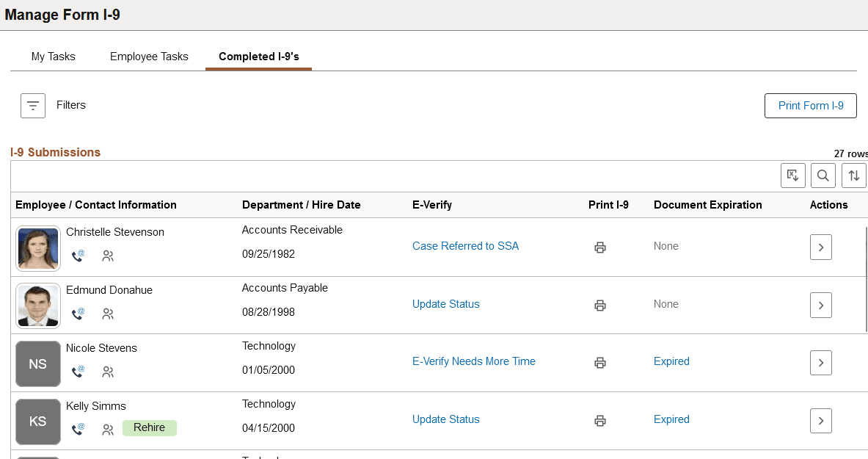Click the Print Form I-9 button
This screenshot has width=868, height=459.
[810, 105]
